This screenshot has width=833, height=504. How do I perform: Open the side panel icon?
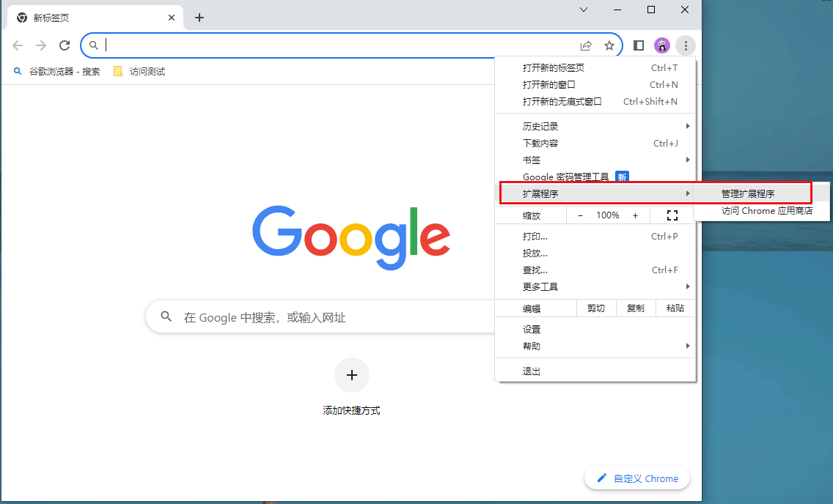[x=639, y=45]
